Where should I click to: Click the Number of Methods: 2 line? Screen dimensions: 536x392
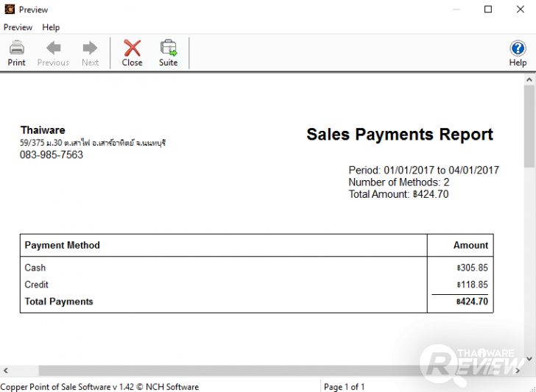399,182
